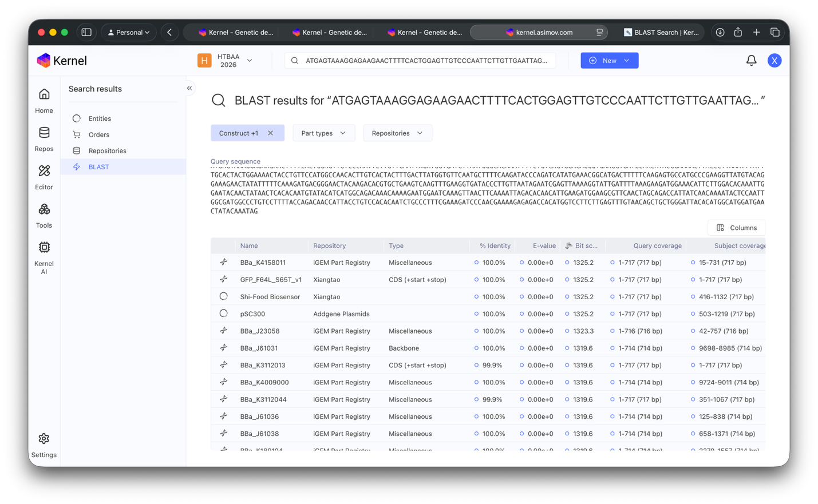818x504 pixels.
Task: Click the New button
Action: (609, 61)
